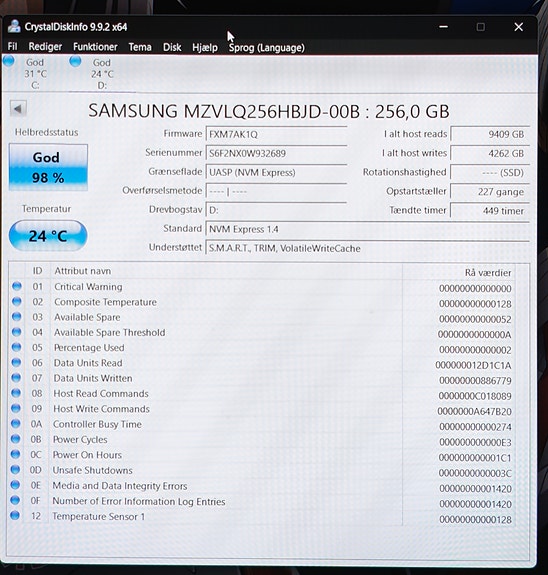
Task: Select the D: drive status orb
Action: [75, 61]
